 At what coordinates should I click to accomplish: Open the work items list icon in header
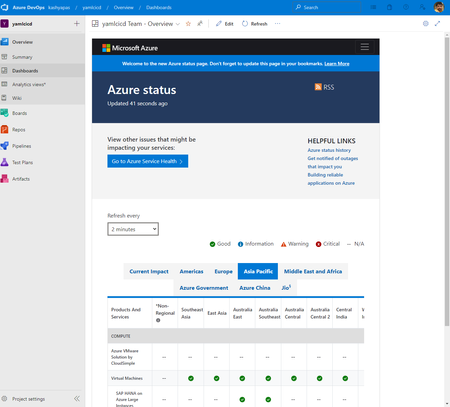click(373, 7)
